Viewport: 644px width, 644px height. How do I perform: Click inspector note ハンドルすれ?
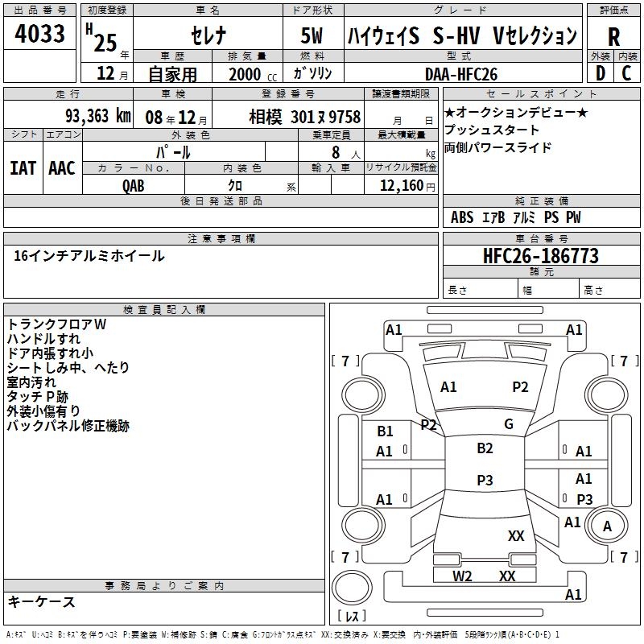[43, 339]
